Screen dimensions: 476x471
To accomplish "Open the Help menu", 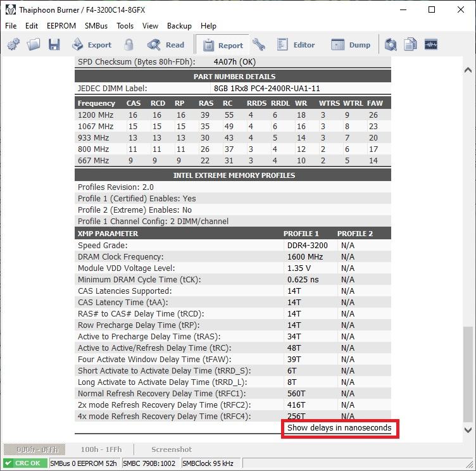I will [x=208, y=26].
